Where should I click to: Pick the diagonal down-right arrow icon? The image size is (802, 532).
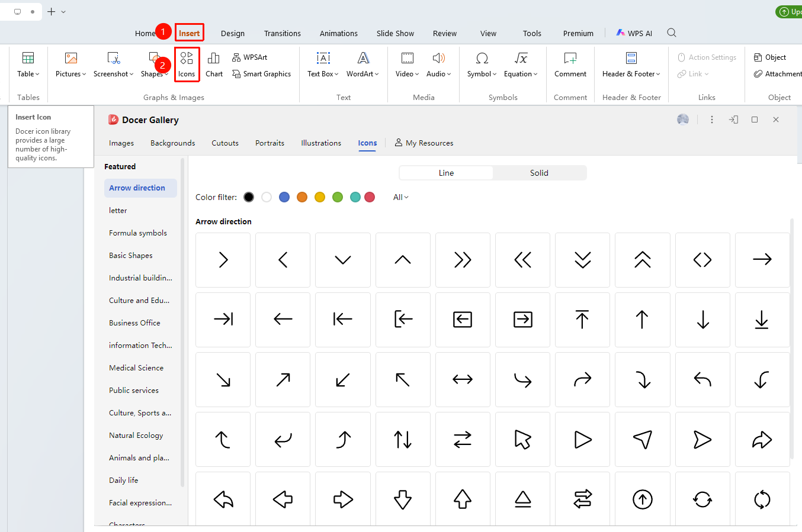pyautogui.click(x=223, y=379)
